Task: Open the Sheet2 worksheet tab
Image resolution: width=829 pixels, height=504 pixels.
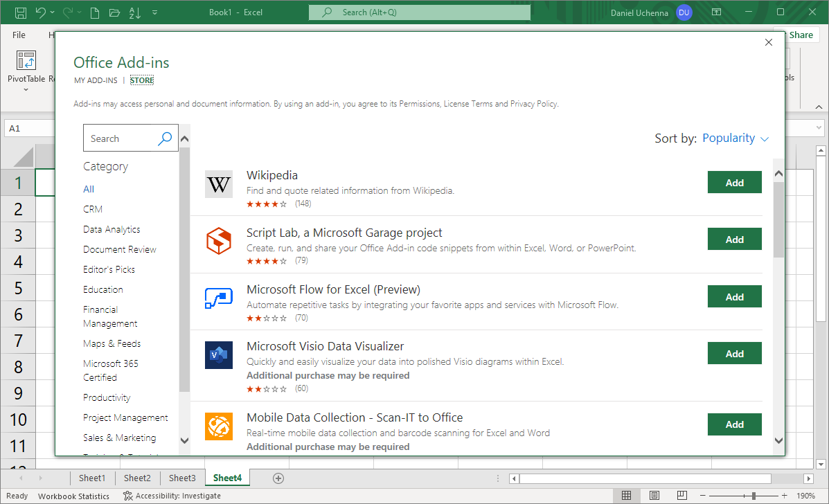Action: point(137,478)
